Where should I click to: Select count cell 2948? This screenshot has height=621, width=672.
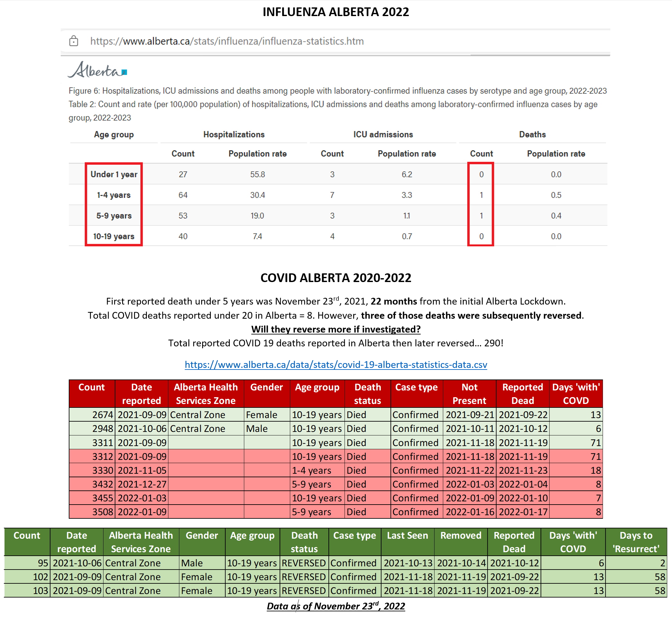click(x=92, y=428)
